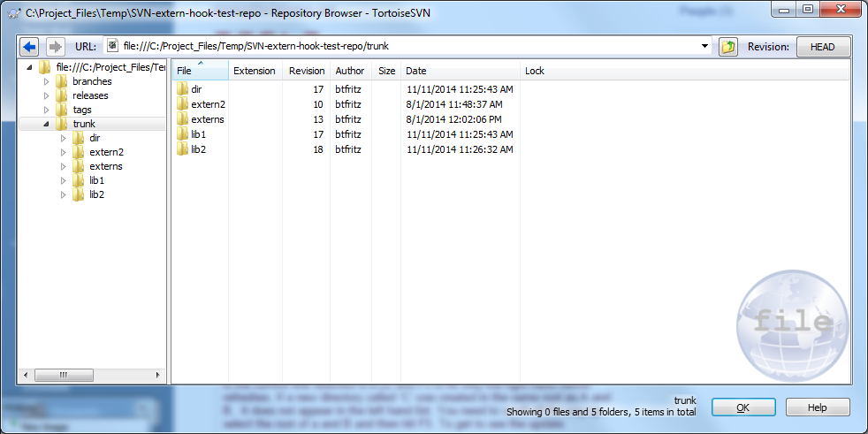Click lib1 folder icon in file list
The width and height of the screenshot is (868, 434).
point(183,134)
